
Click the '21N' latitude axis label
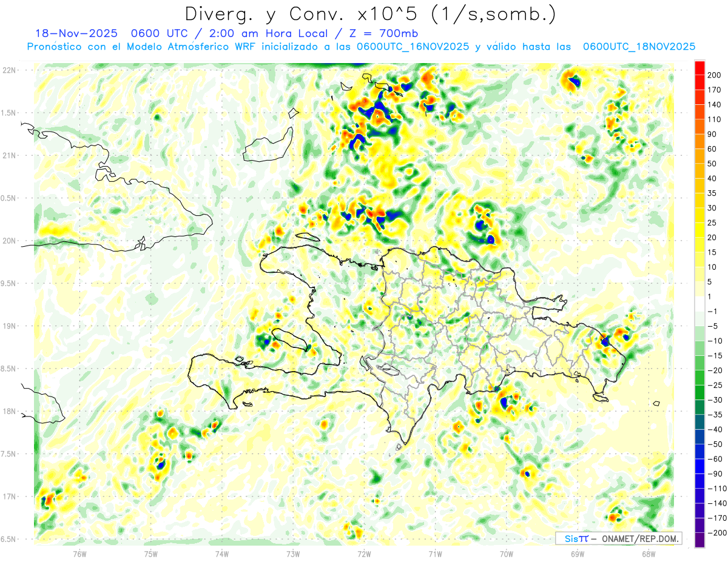pyautogui.click(x=9, y=155)
